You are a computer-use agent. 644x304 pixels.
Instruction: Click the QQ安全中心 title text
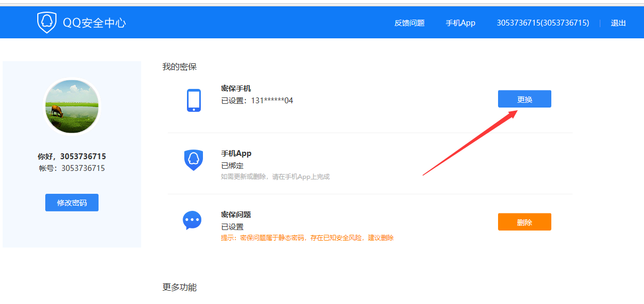click(94, 23)
